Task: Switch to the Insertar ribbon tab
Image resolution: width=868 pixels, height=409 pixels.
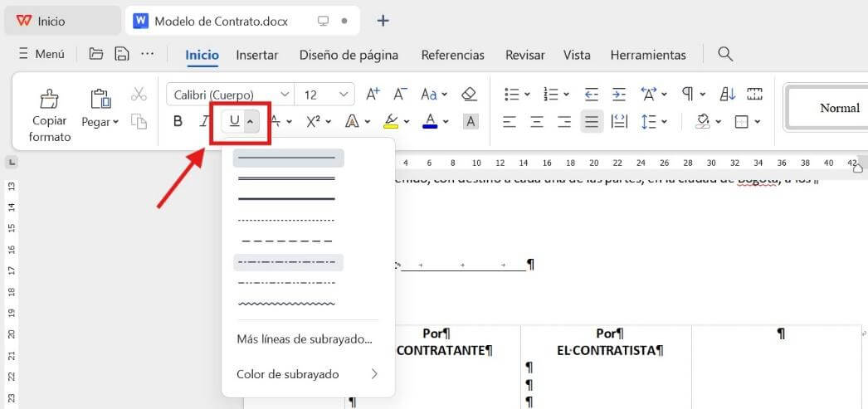Action: point(257,55)
